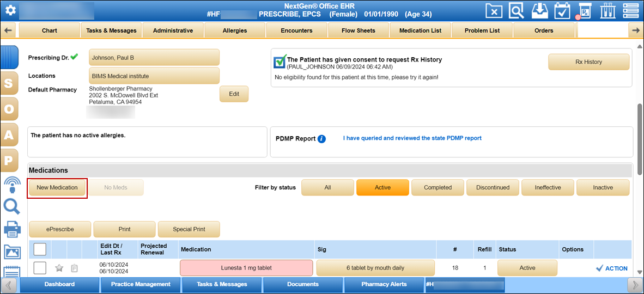This screenshot has width=644, height=294.
Task: Open the Allergies tab
Action: point(235,30)
